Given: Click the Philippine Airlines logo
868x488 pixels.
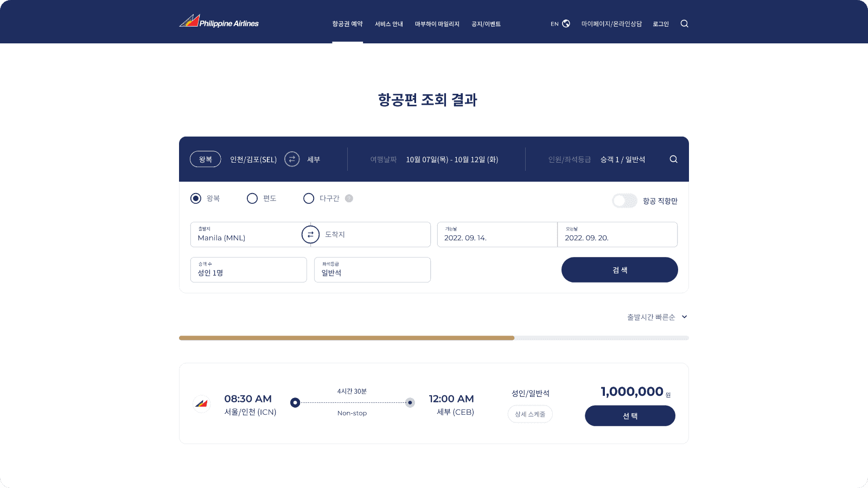Looking at the screenshot, I should click(219, 21).
